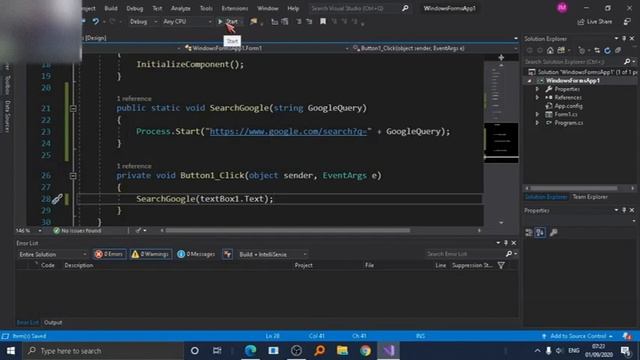
Task: Expand the Form1.cs node
Action: pos(538,114)
